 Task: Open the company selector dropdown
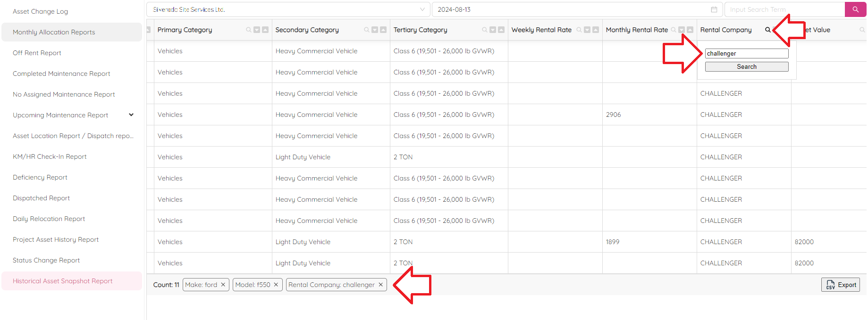point(288,9)
